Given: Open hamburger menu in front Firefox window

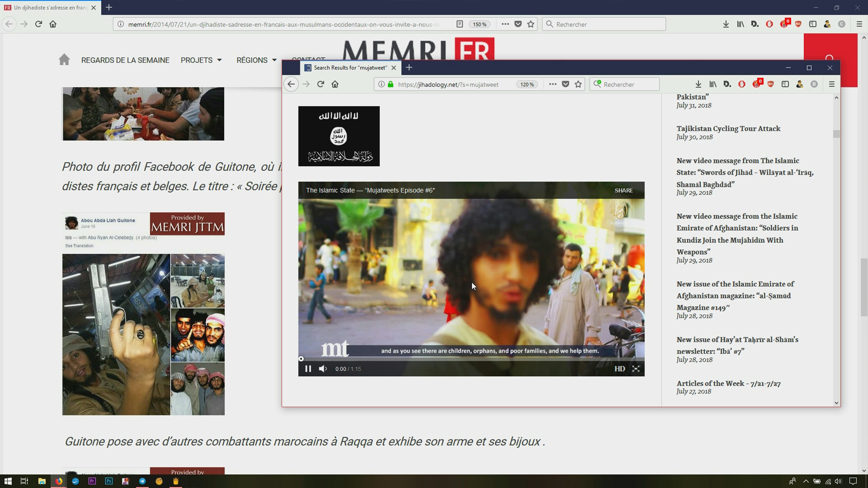Looking at the screenshot, I should point(832,84).
